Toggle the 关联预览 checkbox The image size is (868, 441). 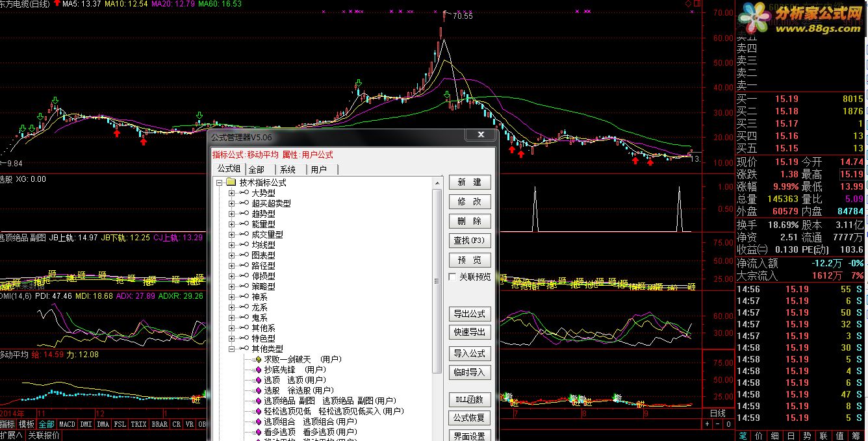coord(453,277)
